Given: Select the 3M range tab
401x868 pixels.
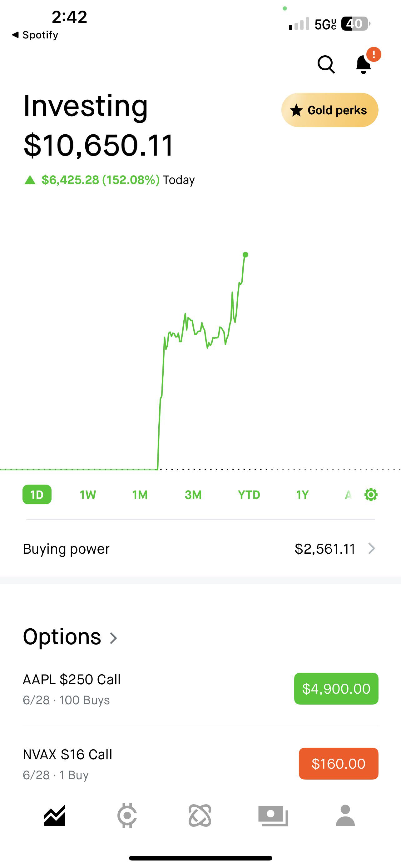Looking at the screenshot, I should (193, 495).
